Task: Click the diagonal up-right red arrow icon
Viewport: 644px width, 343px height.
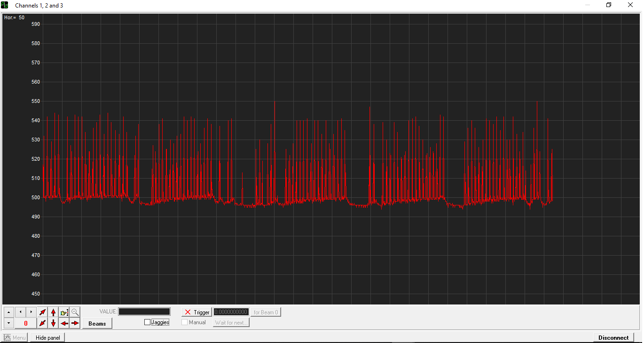Action: (x=43, y=312)
